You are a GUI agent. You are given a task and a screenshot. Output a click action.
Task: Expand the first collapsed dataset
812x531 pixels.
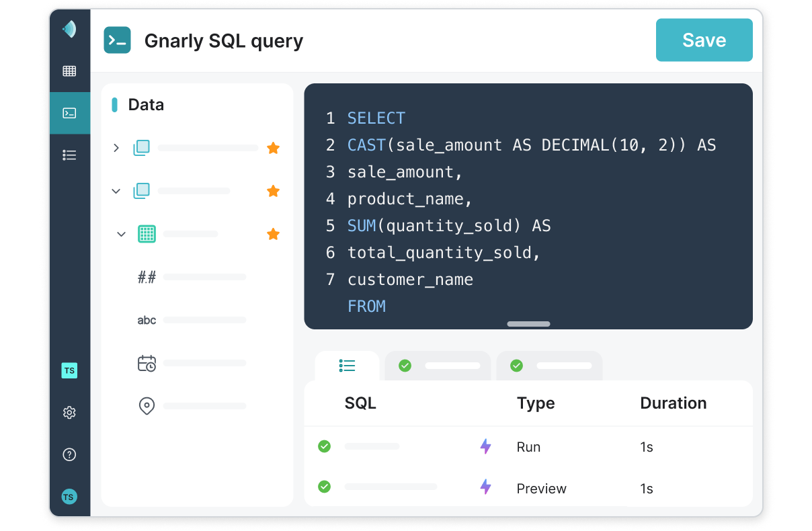coord(116,148)
